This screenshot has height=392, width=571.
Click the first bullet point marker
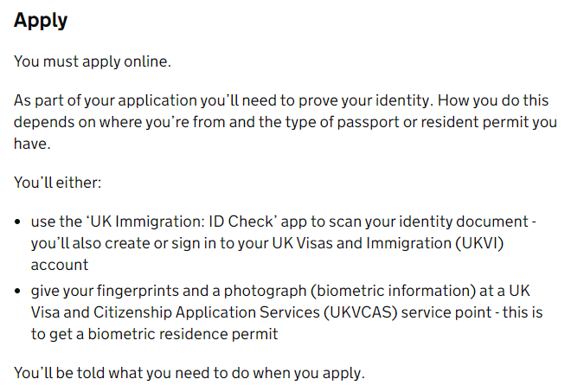pyautogui.click(x=19, y=222)
